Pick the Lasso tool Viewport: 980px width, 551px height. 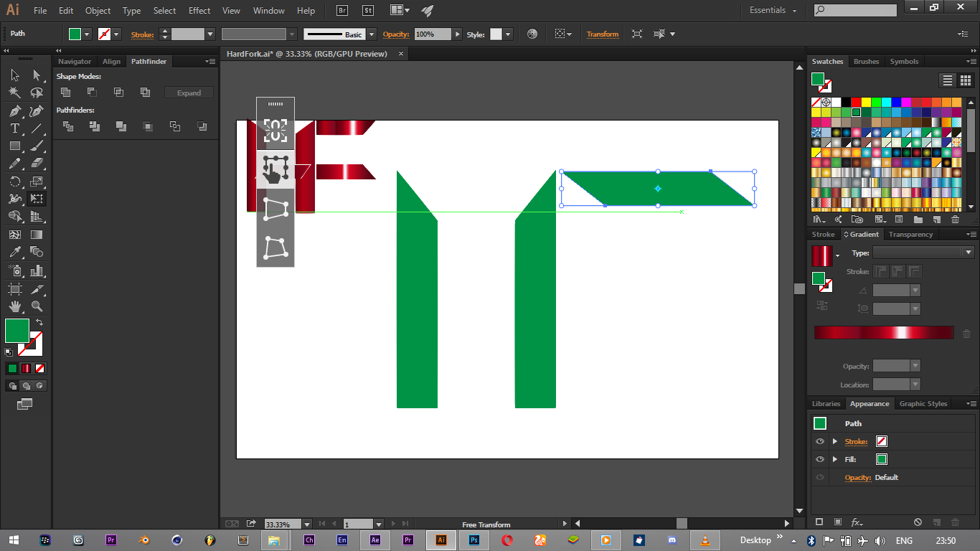click(x=37, y=93)
